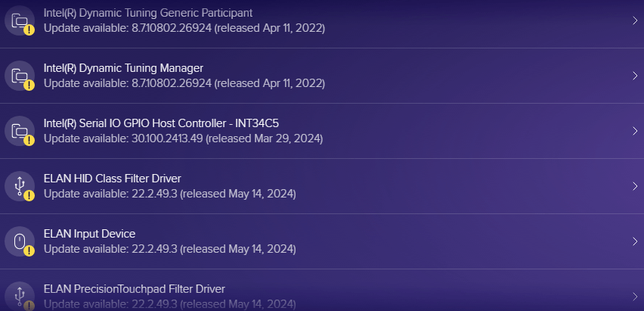Viewport: 644px width, 311px height.
Task: Click the USB icon beside ELAN PrecisionTouchpad Filter Driver
Action: click(x=20, y=297)
